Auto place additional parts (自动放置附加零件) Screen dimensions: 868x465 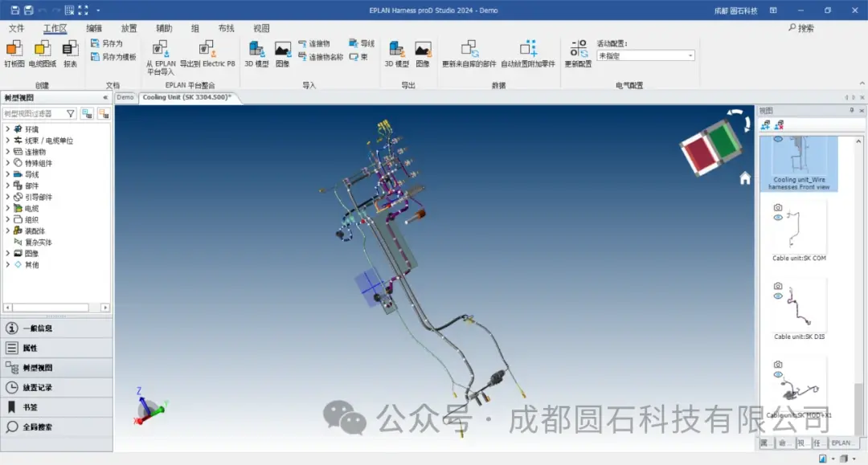[x=527, y=54]
